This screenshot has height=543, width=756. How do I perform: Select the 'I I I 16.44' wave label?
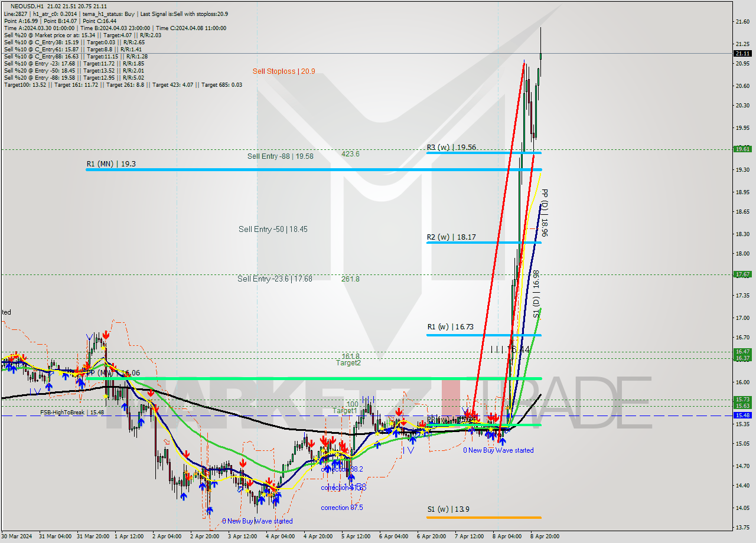[510, 349]
